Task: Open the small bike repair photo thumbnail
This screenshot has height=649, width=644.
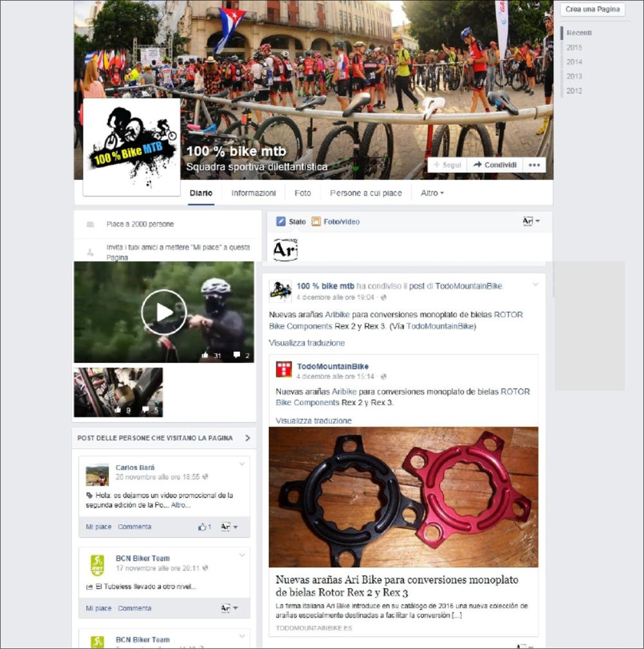Action: (118, 392)
